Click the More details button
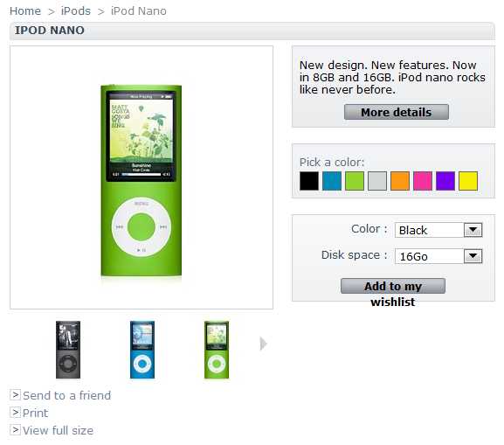The width and height of the screenshot is (504, 445). pyautogui.click(x=397, y=112)
